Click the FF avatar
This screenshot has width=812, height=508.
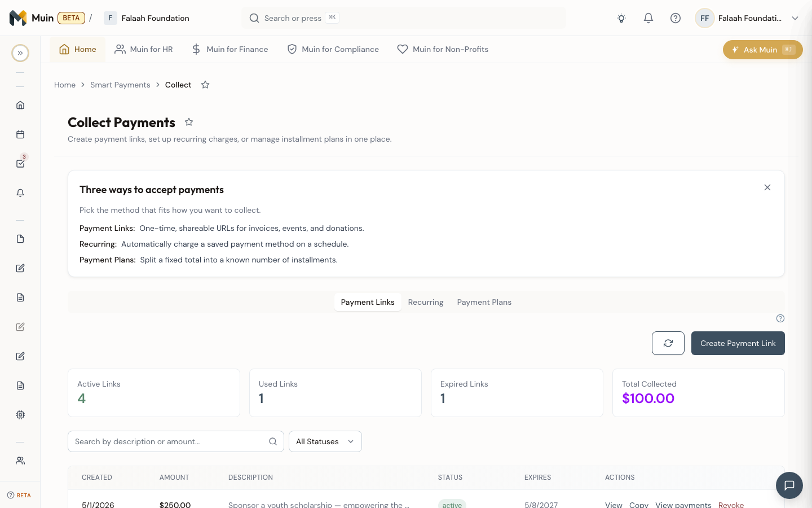pyautogui.click(x=705, y=18)
